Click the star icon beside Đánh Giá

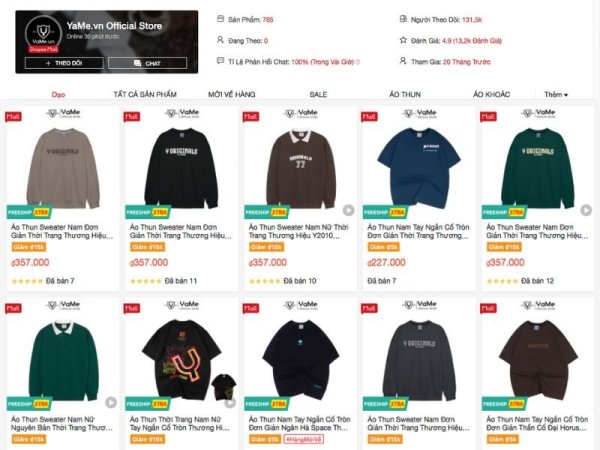[x=403, y=40]
